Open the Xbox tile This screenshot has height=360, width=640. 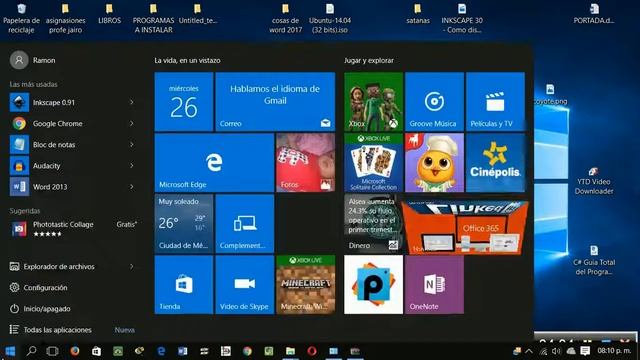point(373,102)
